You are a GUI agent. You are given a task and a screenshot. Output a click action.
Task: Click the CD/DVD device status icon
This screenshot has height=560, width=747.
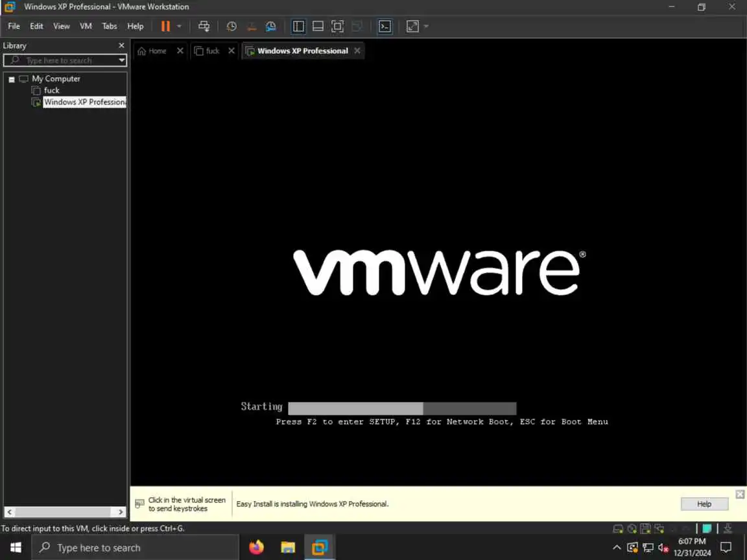click(632, 529)
